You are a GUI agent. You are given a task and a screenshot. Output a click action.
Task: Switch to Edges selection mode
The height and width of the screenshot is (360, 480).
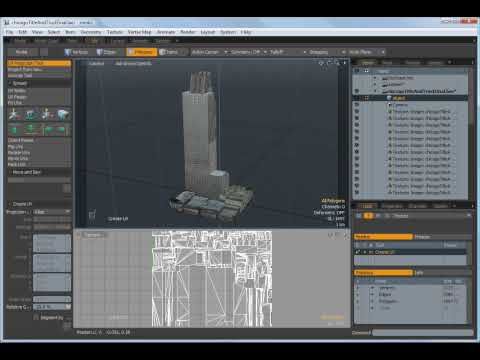(107, 52)
